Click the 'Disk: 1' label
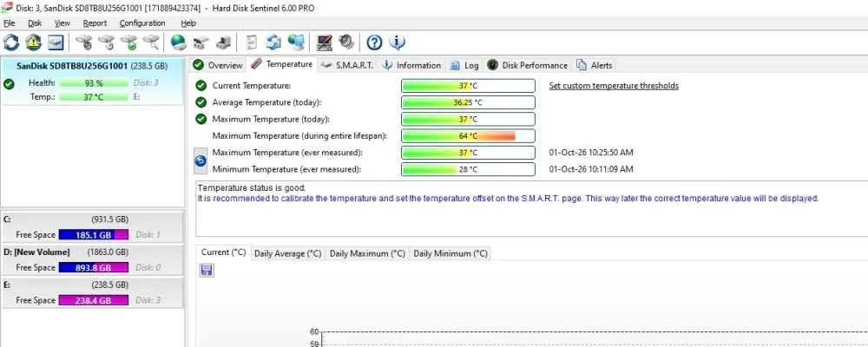This screenshot has width=868, height=347. click(x=148, y=234)
